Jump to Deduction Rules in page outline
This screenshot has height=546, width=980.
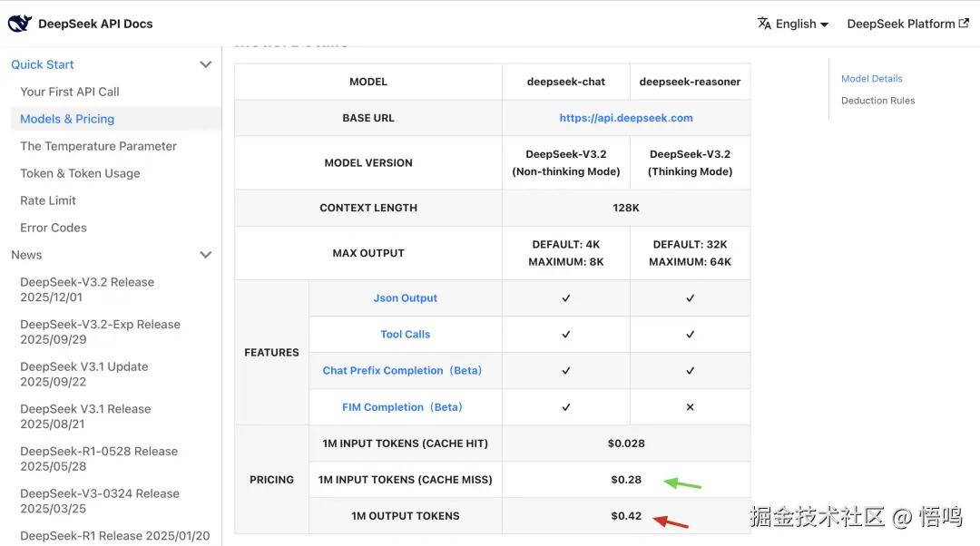click(x=877, y=101)
